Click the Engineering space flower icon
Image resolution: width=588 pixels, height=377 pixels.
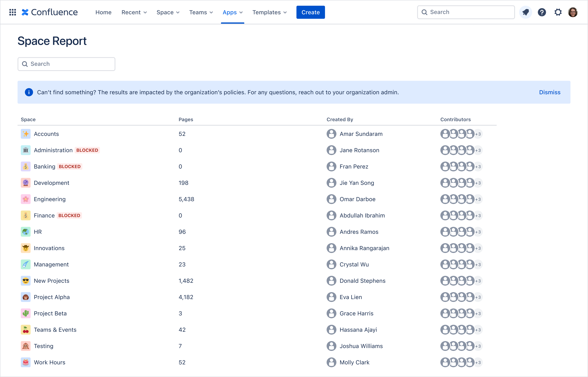coord(26,199)
